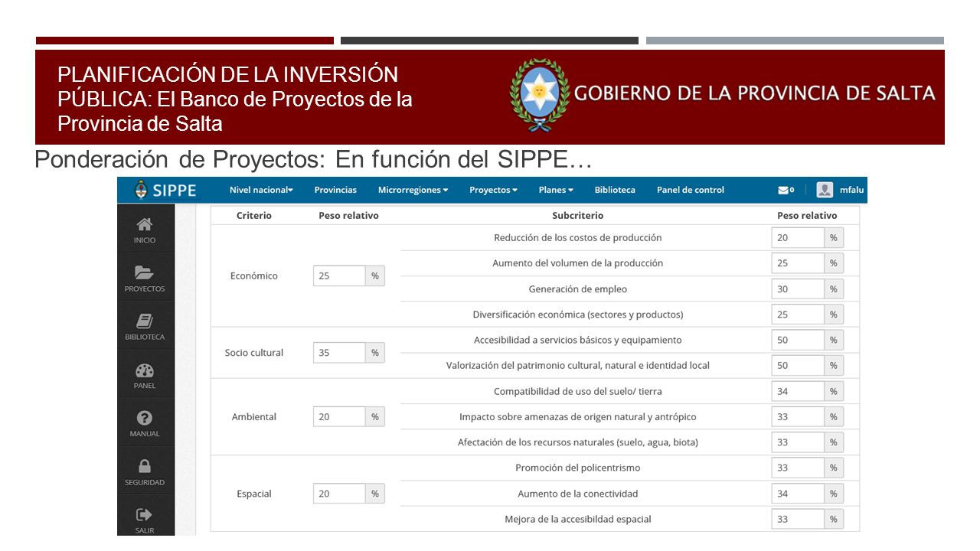
Task: Edit weight for Impacto sobre amenazas
Action: point(798,417)
